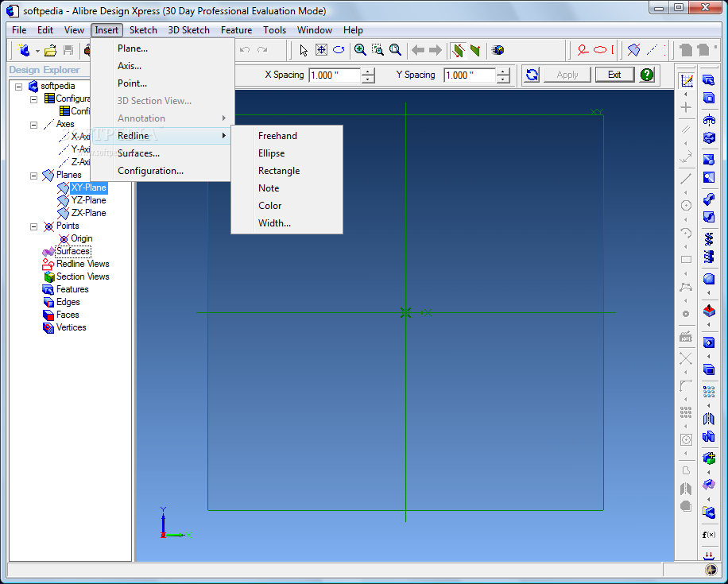Select Edges in Design Explorer
This screenshot has width=728, height=584.
click(68, 302)
